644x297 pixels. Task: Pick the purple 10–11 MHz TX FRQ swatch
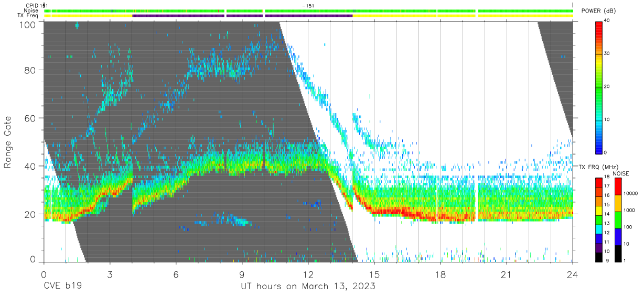click(x=599, y=247)
